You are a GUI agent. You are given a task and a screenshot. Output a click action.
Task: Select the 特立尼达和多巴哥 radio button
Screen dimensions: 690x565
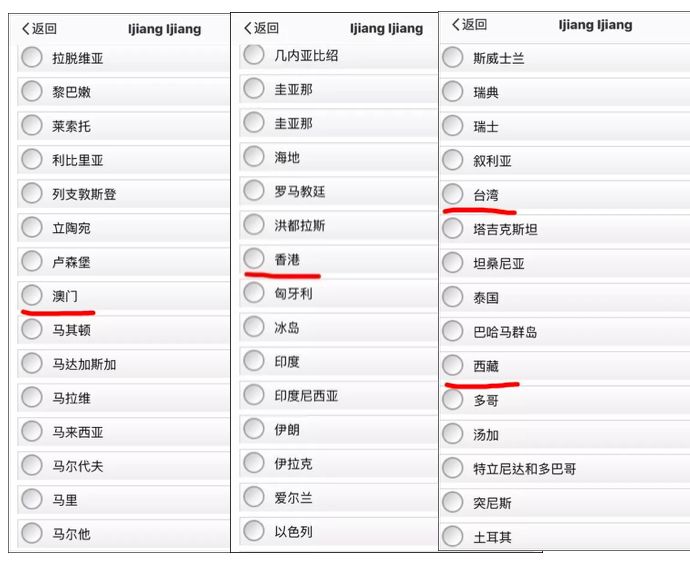(x=453, y=468)
